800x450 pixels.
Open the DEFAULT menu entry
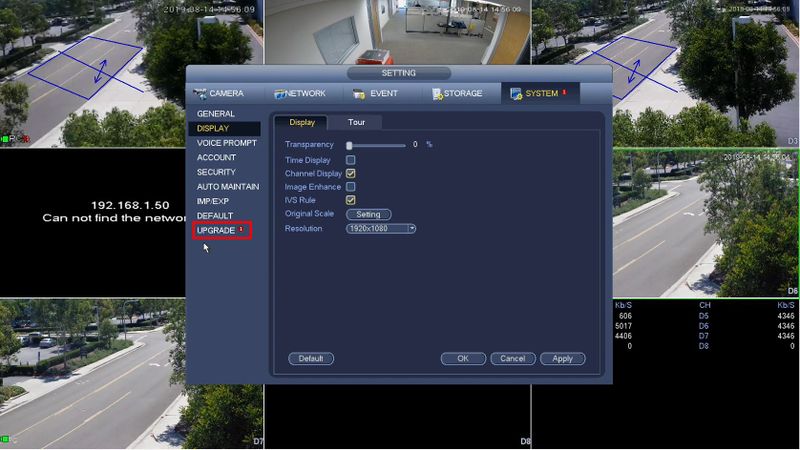click(215, 216)
